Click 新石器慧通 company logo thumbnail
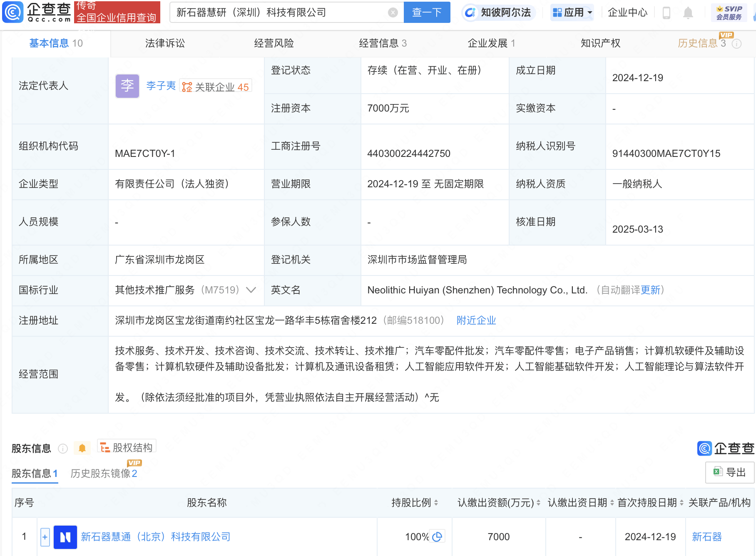The height and width of the screenshot is (556, 756). (65, 537)
